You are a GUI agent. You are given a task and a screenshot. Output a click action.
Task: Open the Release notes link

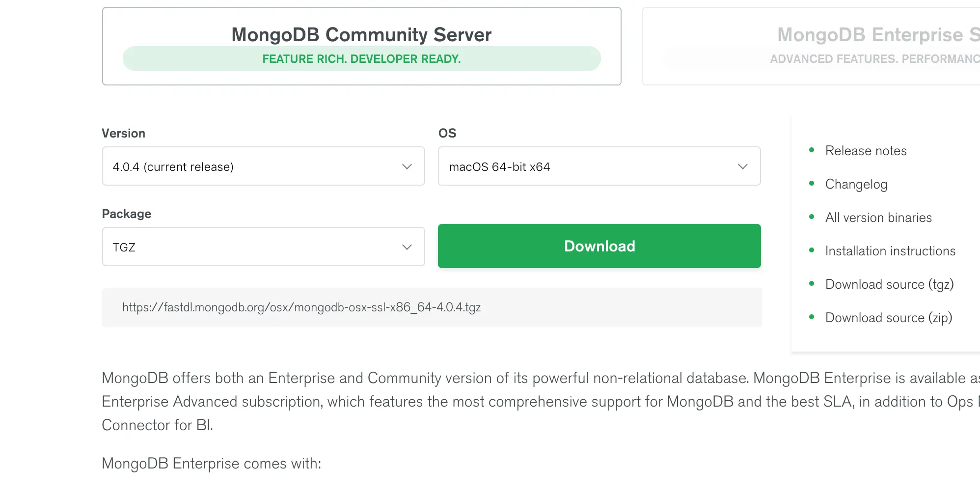866,151
